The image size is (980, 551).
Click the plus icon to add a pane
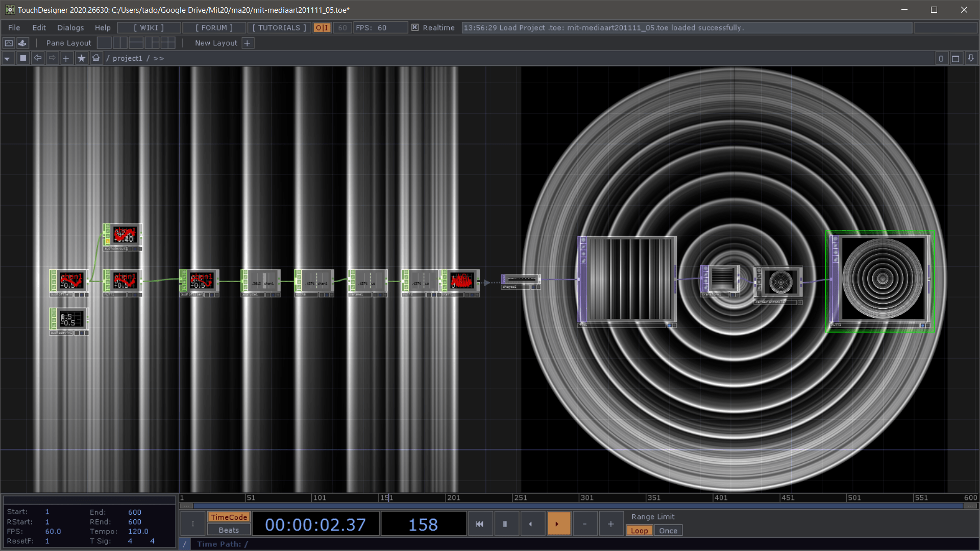coord(66,58)
